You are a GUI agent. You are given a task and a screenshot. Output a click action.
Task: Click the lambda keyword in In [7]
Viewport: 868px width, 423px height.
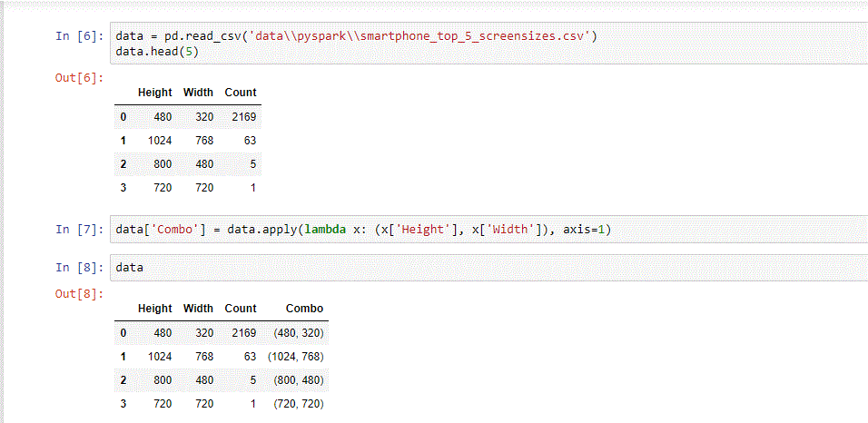(325, 230)
